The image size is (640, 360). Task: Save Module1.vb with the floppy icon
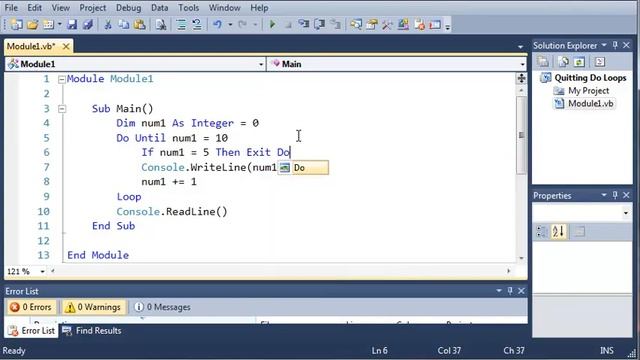72,25
